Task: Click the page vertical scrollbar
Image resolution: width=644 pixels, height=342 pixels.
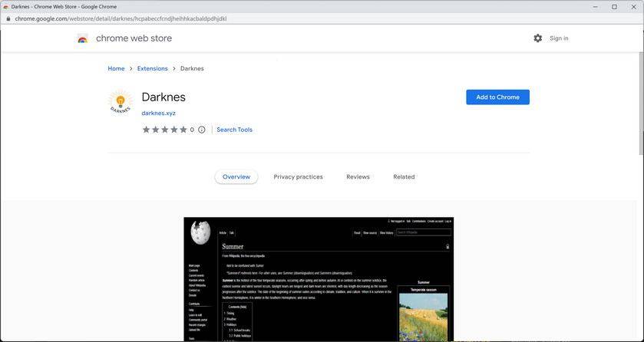Action: [x=641, y=104]
